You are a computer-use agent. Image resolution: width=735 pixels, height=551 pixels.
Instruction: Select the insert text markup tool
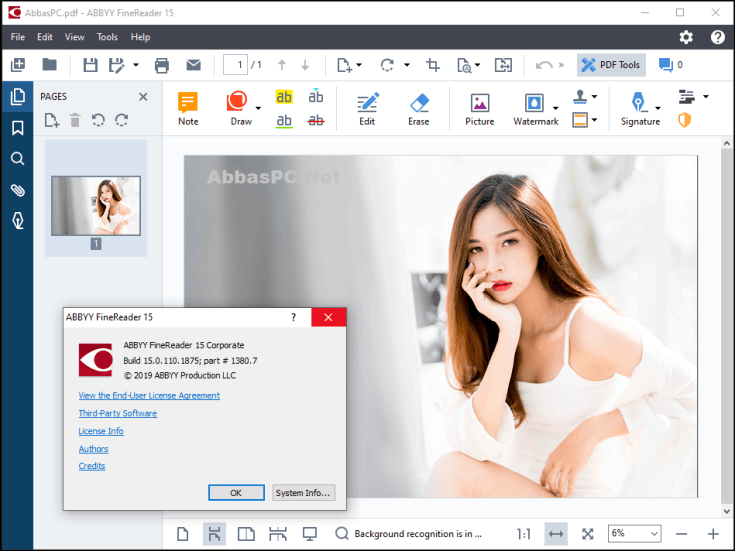click(316, 97)
